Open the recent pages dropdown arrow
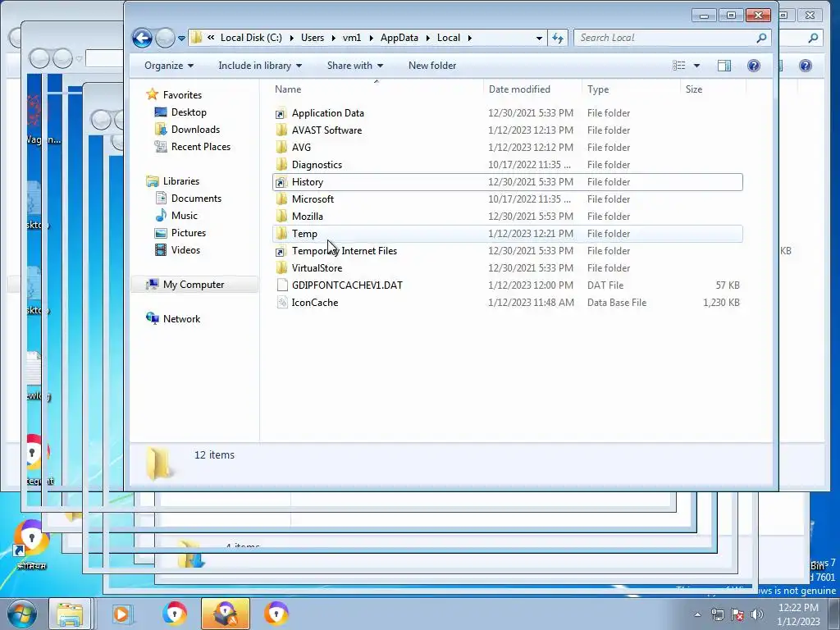 click(x=181, y=39)
